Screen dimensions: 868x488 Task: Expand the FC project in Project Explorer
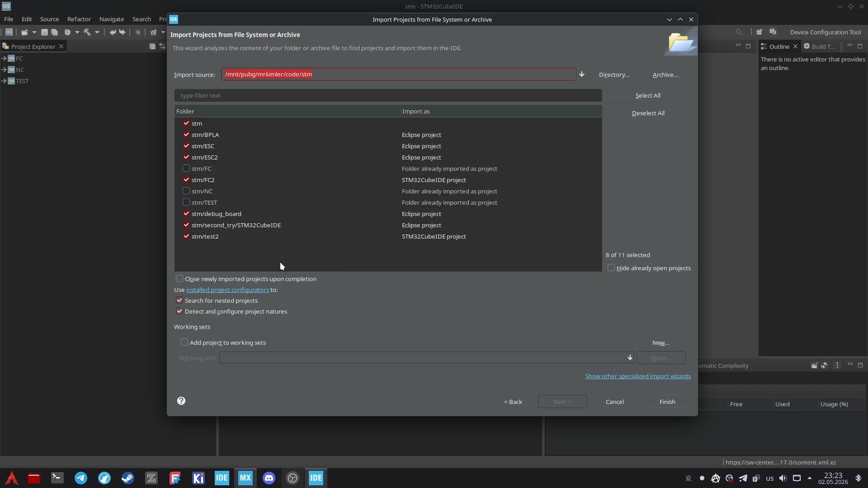pyautogui.click(x=4, y=58)
